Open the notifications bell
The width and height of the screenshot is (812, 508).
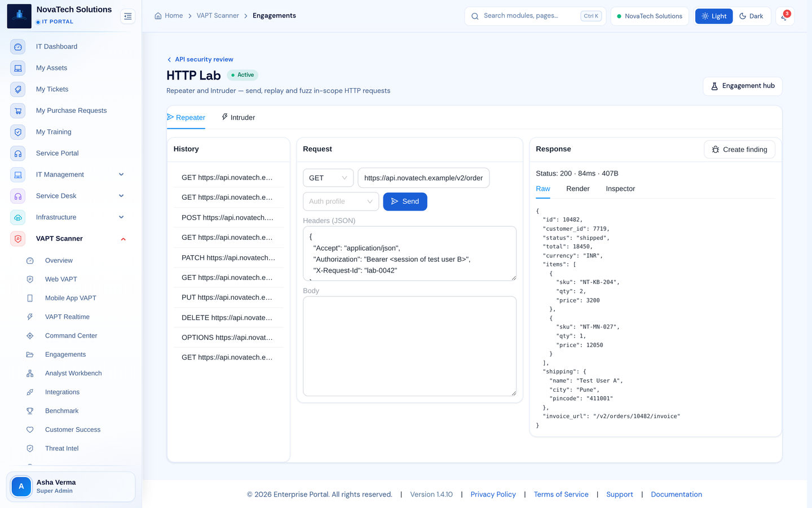[x=784, y=16]
